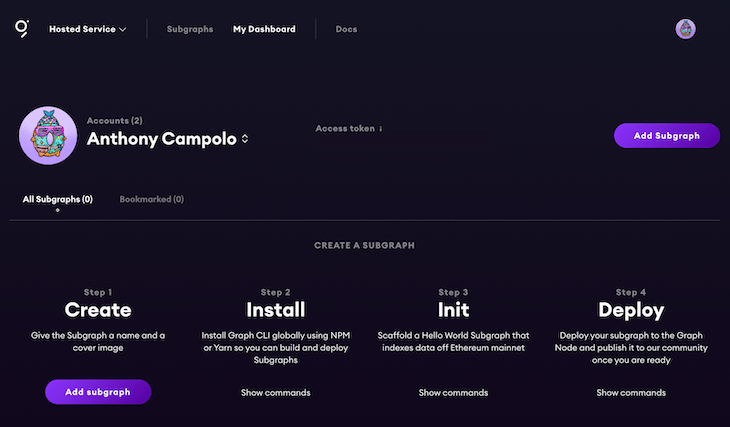The image size is (730, 427).
Task: Click the Accounts (2) label
Action: click(x=115, y=121)
